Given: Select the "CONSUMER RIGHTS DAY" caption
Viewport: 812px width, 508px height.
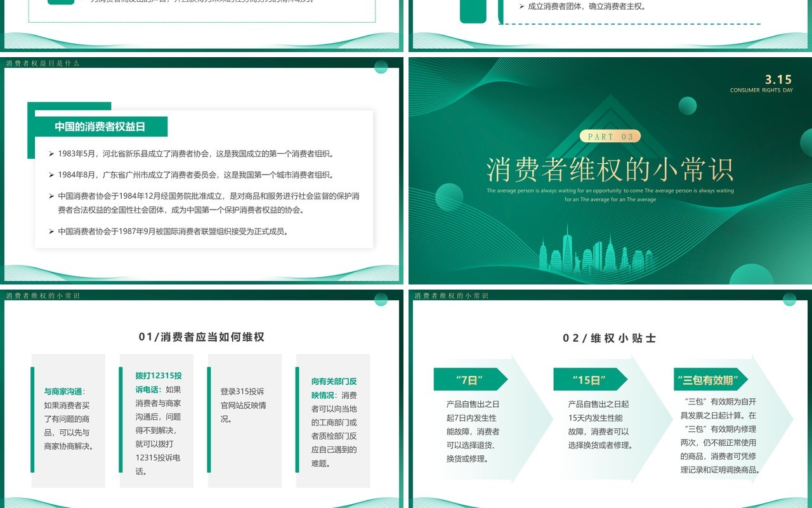Looking at the screenshot, I should (x=761, y=90).
